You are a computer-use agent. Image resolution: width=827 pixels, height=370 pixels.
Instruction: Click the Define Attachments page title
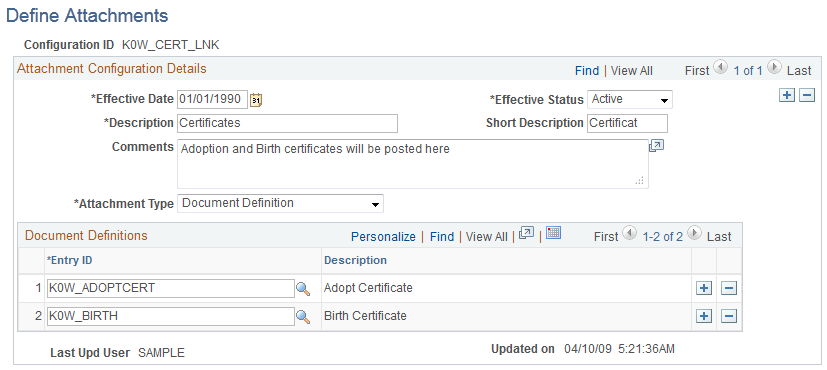(87, 15)
